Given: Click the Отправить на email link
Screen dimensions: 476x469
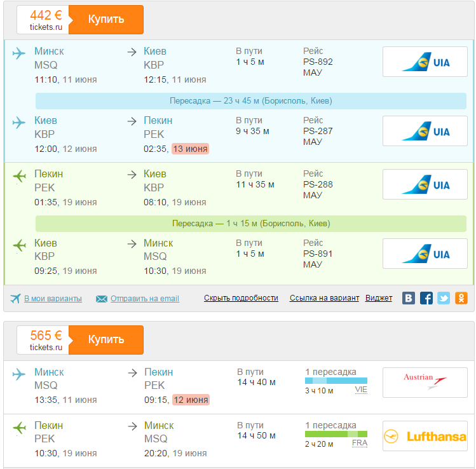Looking at the screenshot, I should [x=144, y=299].
